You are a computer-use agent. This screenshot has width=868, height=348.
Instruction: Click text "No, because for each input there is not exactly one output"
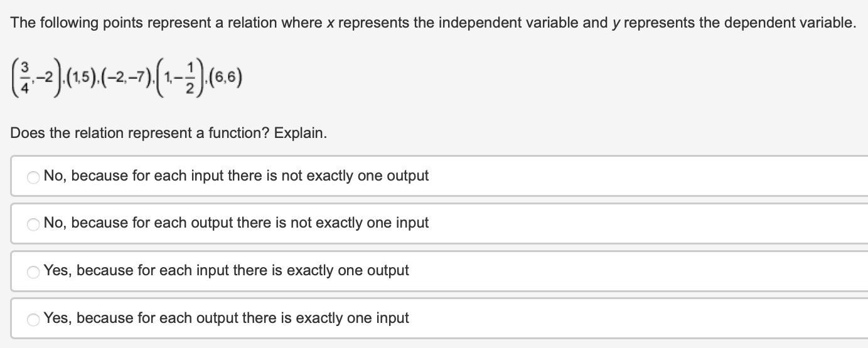pyautogui.click(x=236, y=176)
